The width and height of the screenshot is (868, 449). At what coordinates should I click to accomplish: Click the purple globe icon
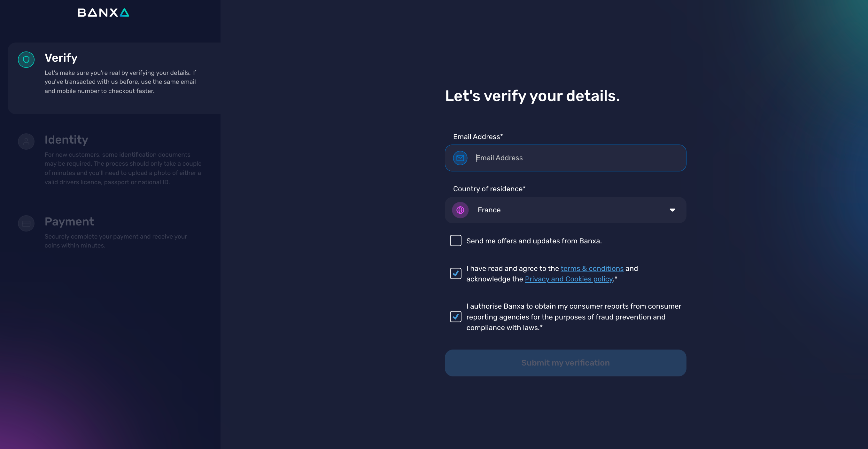pos(460,210)
